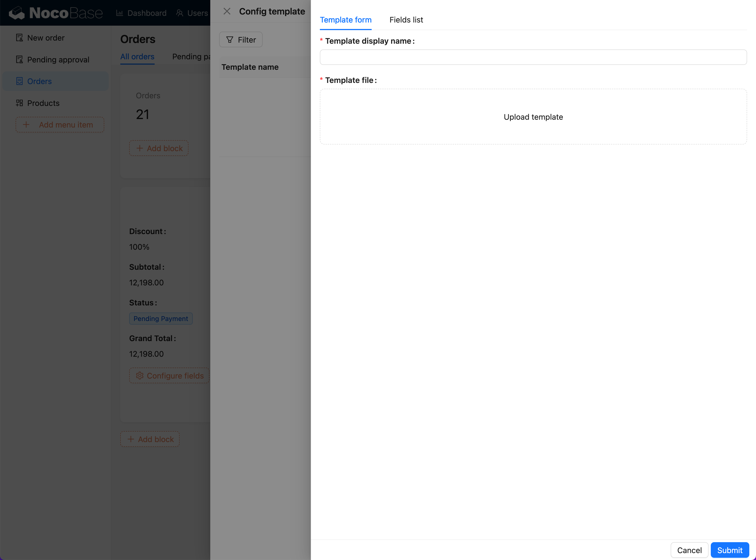This screenshot has height=560, width=756.
Task: Click the Dashboard chart icon in top bar
Action: point(120,13)
